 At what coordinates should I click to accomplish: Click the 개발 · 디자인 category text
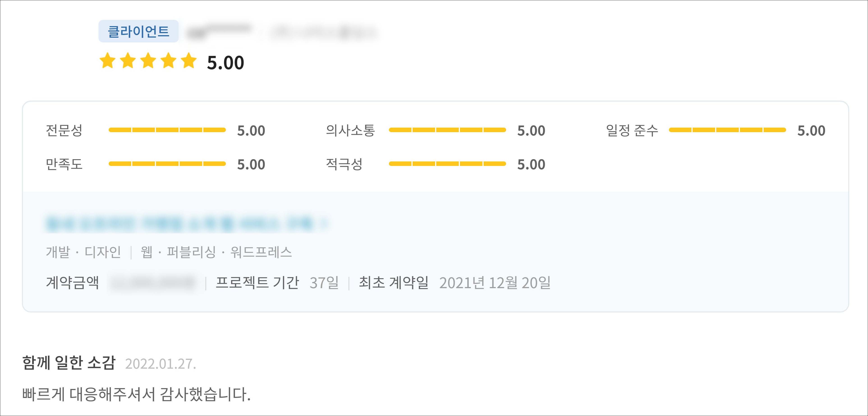(x=83, y=252)
